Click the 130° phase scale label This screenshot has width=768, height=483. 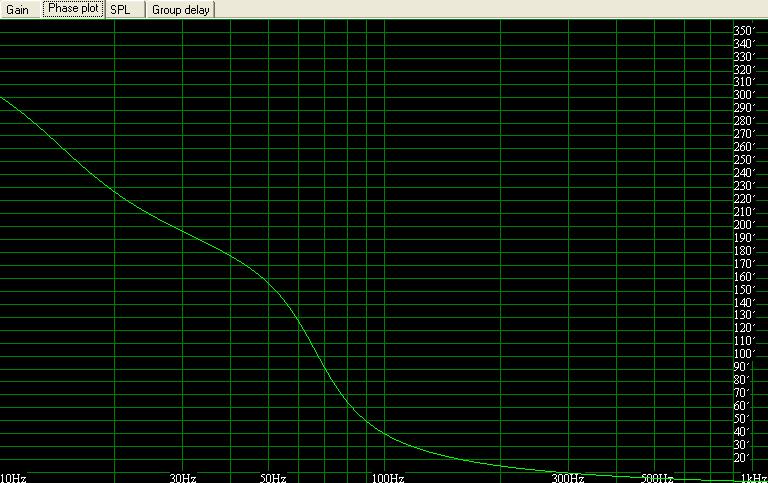point(743,315)
